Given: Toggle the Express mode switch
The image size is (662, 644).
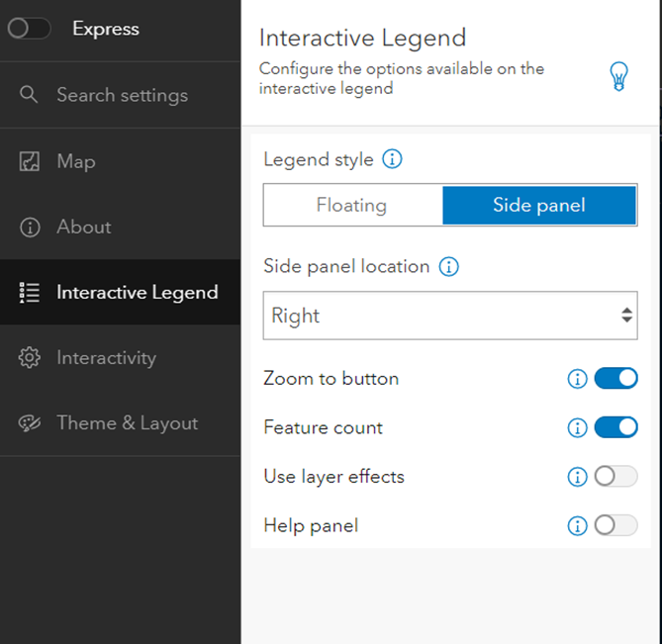Looking at the screenshot, I should point(29,29).
